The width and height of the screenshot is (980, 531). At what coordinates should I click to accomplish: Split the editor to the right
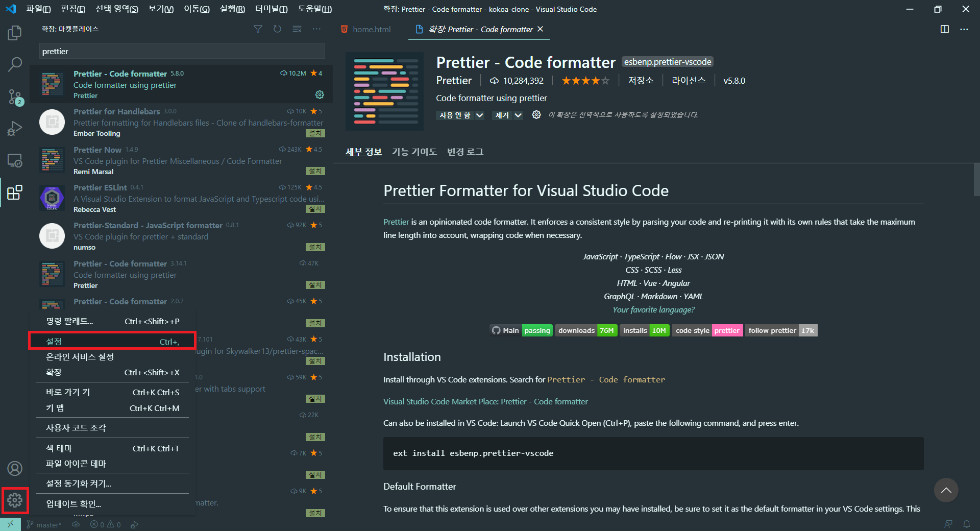945,29
